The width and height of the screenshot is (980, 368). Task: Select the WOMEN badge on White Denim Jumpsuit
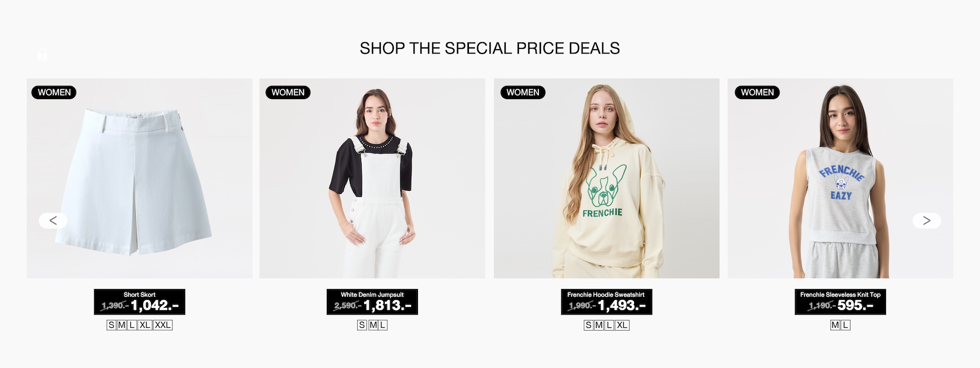pyautogui.click(x=288, y=92)
